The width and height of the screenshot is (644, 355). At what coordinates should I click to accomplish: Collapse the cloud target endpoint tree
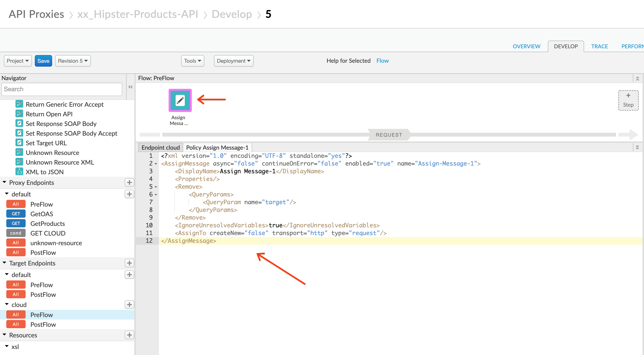click(7, 304)
